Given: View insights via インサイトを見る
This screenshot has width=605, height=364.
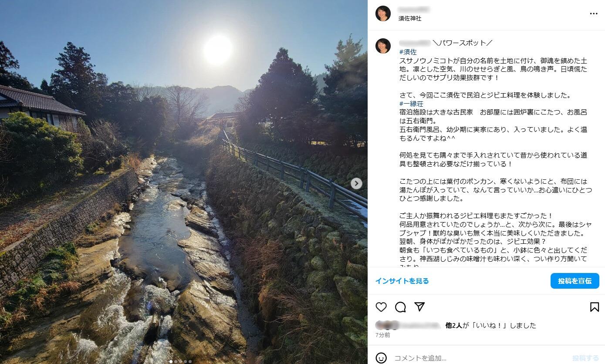Looking at the screenshot, I should pyautogui.click(x=402, y=281).
